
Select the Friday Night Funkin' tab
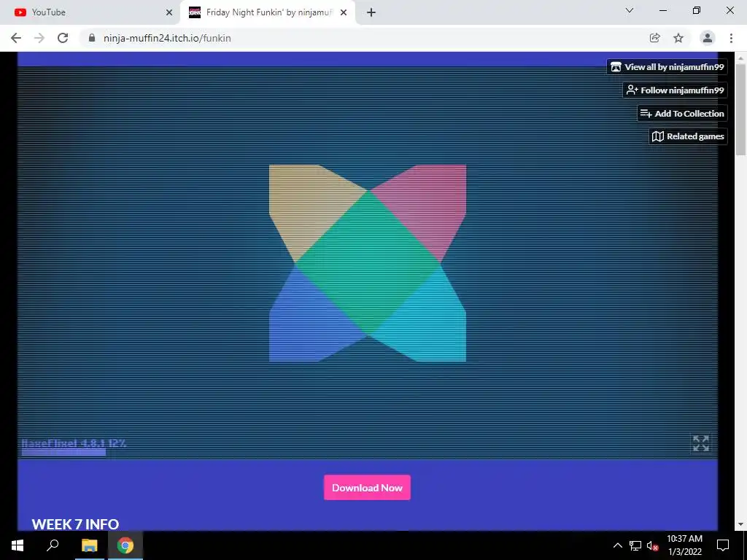pyautogui.click(x=267, y=12)
